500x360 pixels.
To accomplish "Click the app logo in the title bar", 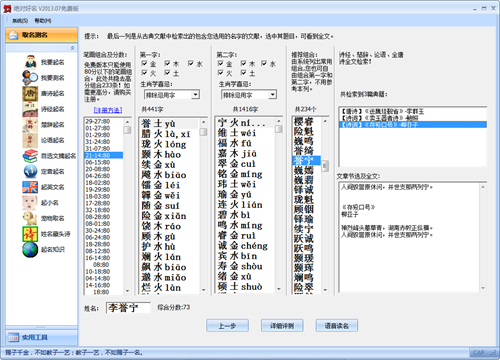I will tap(7, 9).
